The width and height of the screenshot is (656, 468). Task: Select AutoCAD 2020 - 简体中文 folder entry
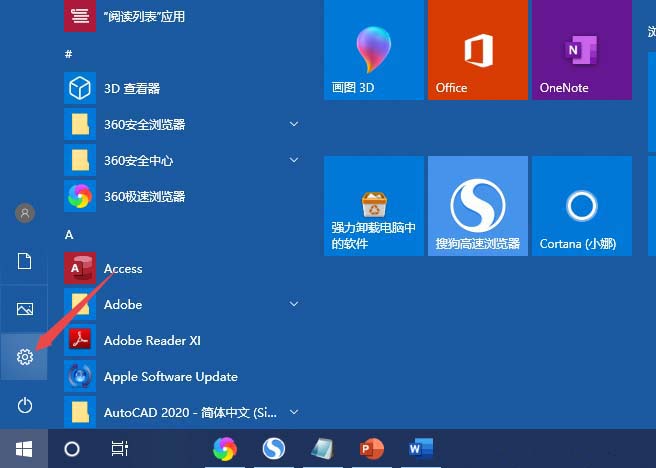(x=184, y=412)
